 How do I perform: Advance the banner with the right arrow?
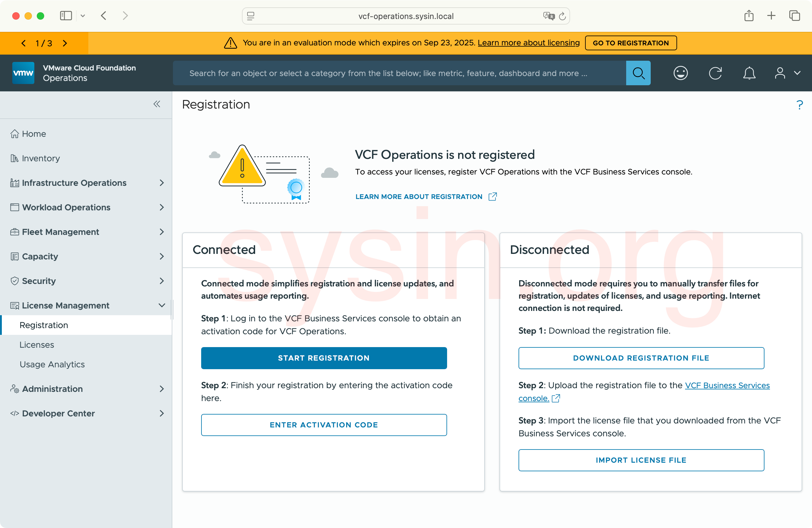[65, 43]
